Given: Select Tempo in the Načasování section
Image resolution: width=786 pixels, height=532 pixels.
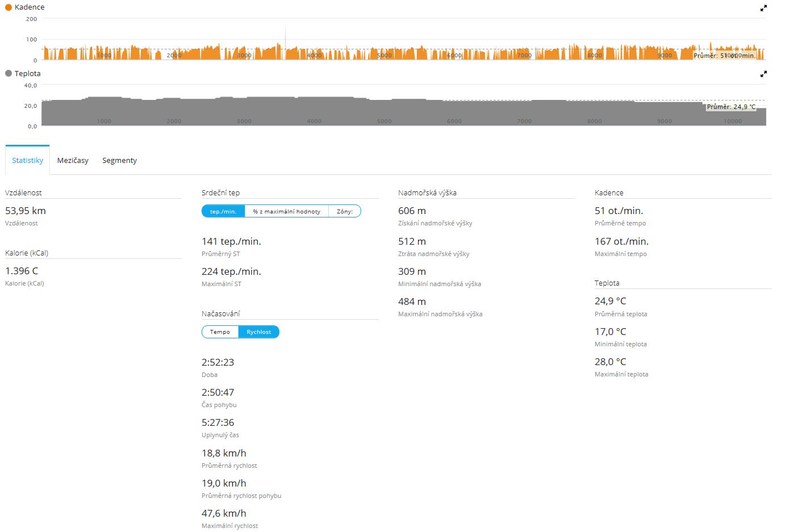Looking at the screenshot, I should (x=220, y=332).
